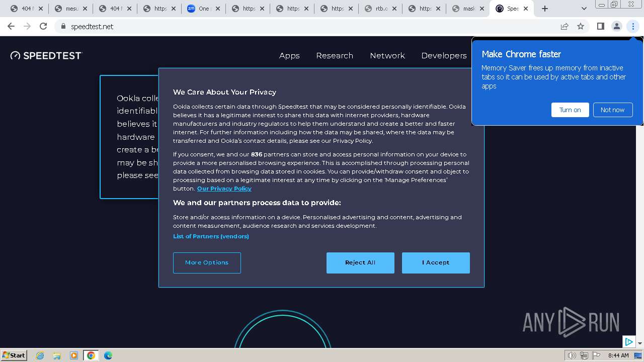Open the volume control in tray
644x362 pixels.
pos(572,355)
